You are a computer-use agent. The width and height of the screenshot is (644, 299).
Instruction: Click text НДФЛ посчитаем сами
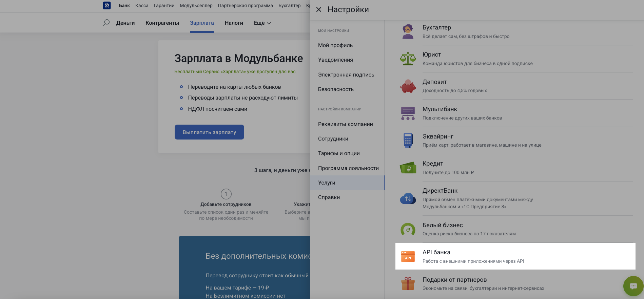tap(217, 109)
